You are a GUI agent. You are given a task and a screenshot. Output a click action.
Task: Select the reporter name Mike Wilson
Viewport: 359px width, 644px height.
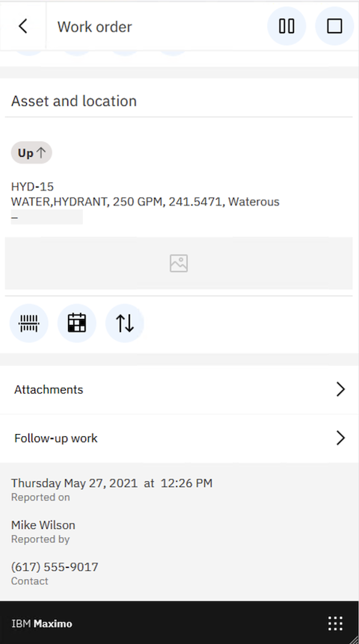click(43, 525)
